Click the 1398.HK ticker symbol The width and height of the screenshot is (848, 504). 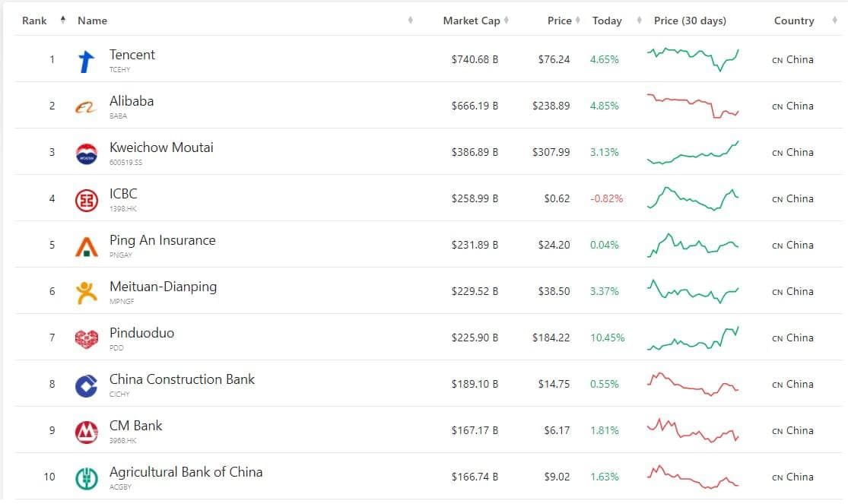[x=122, y=209]
